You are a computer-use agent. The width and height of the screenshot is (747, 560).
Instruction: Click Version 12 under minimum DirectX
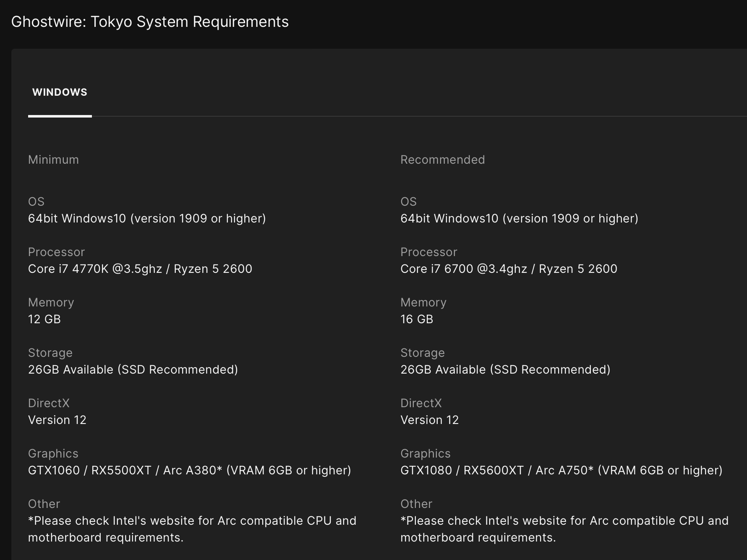pos(57,420)
